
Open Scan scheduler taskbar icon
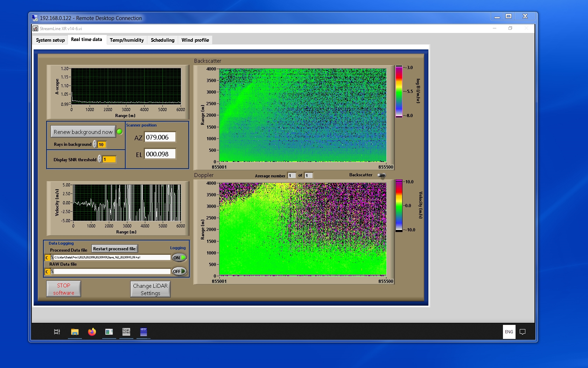(126, 332)
